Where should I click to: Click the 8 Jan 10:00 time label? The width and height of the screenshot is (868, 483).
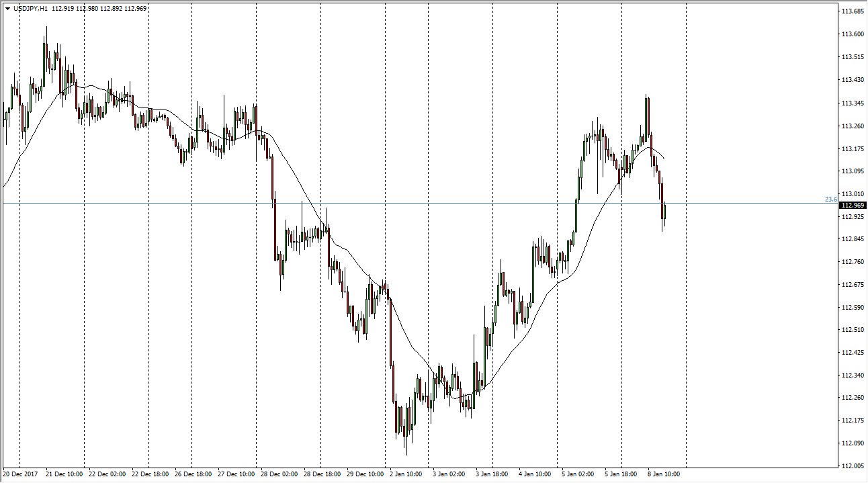tap(666, 474)
